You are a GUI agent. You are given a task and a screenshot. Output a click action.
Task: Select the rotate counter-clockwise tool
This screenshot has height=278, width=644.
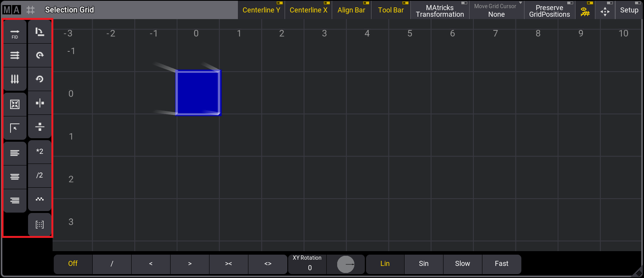tap(40, 79)
